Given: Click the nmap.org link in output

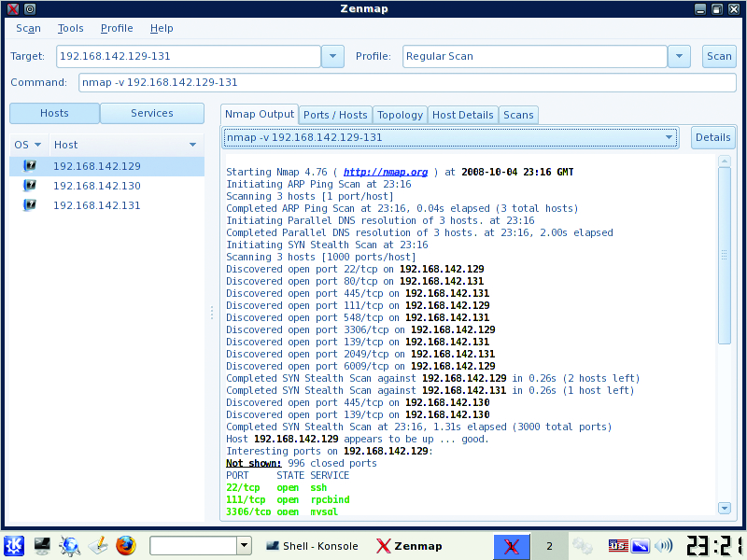Looking at the screenshot, I should [x=385, y=173].
